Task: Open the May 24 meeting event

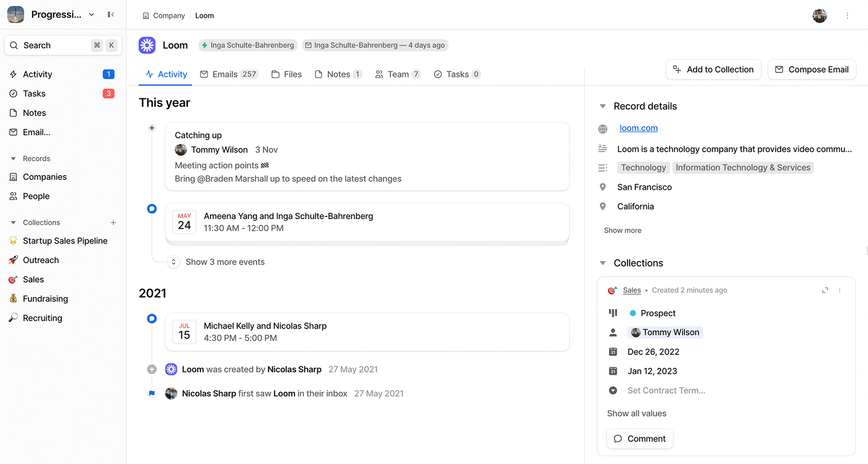Action: [367, 222]
